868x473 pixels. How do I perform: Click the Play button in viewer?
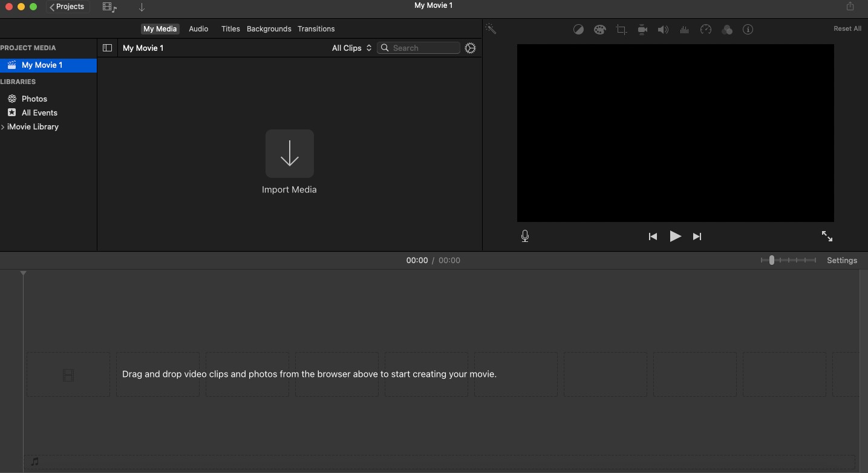coord(676,236)
